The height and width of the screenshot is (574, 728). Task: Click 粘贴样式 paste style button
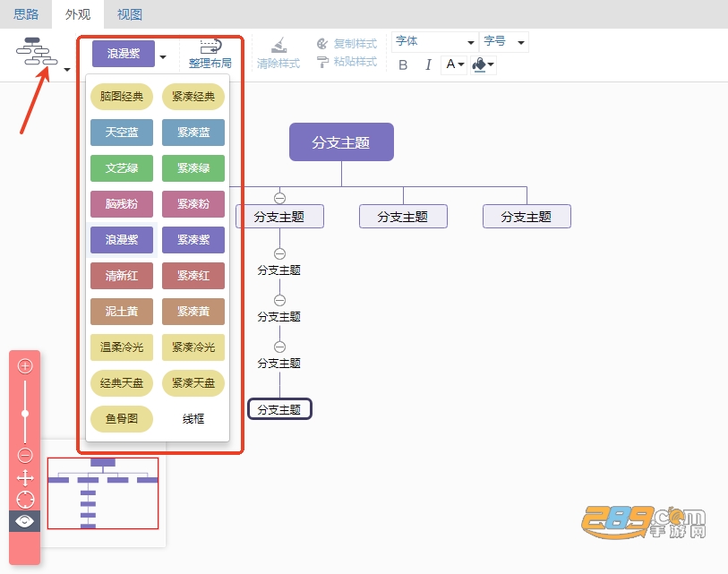point(347,61)
